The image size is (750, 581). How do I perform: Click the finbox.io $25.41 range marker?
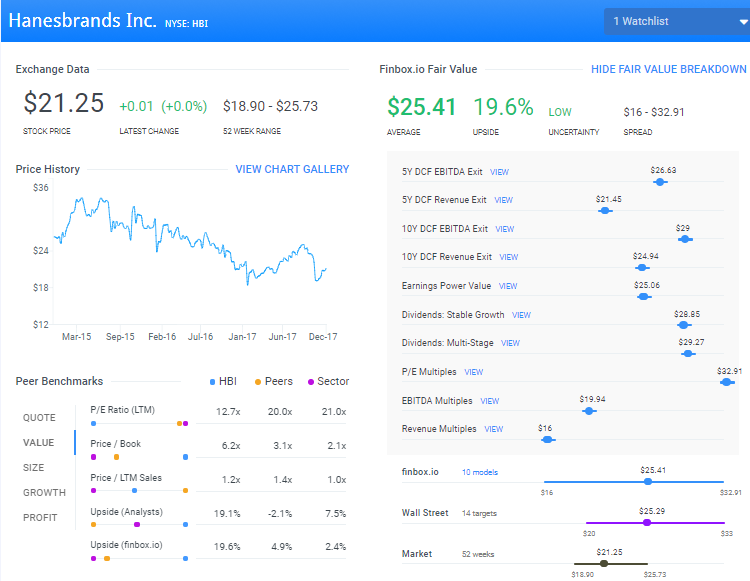pos(648,482)
